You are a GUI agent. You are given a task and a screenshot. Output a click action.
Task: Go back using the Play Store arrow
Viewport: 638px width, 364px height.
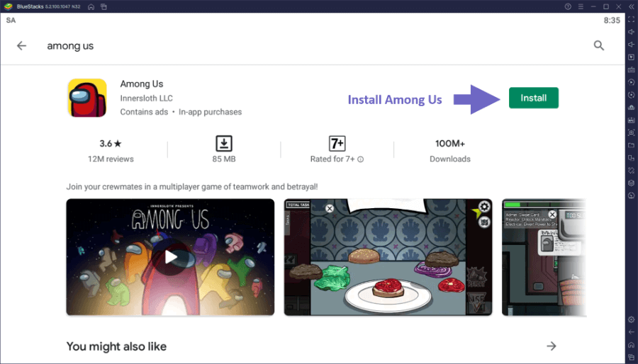coord(21,46)
